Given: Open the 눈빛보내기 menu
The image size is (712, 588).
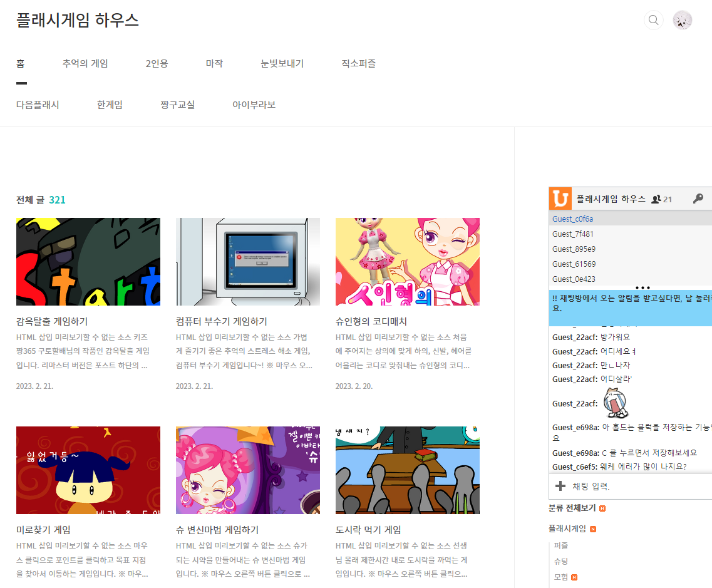Looking at the screenshot, I should (282, 64).
